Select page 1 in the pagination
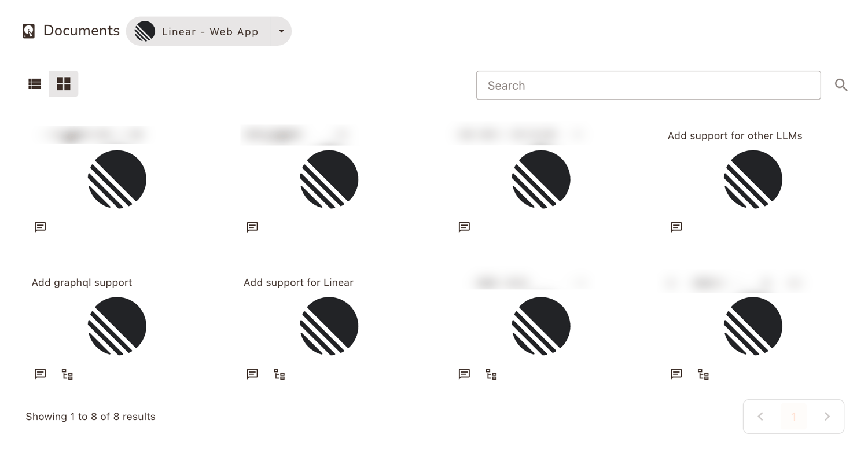868x453 pixels. [x=793, y=416]
